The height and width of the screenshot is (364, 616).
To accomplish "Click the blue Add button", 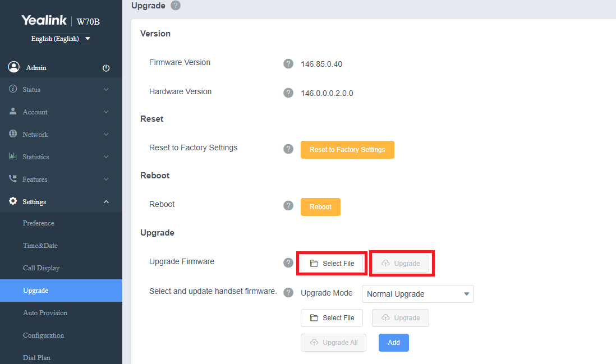I will [x=393, y=343].
